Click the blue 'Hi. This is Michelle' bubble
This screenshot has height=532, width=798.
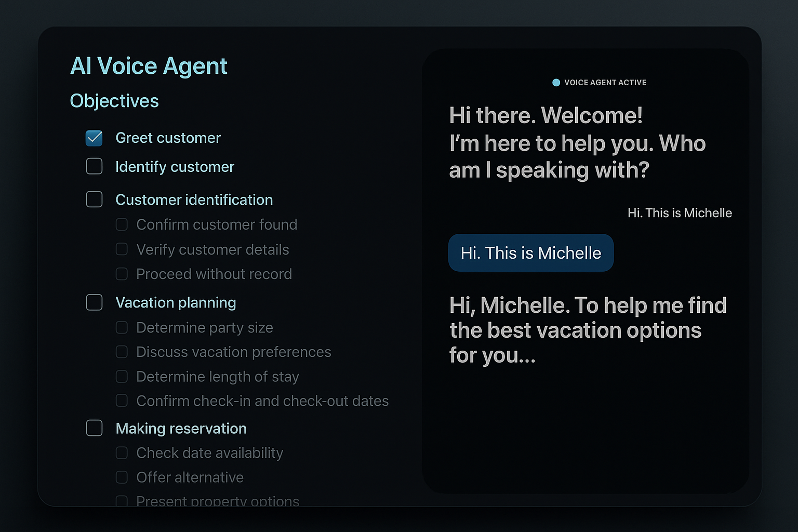(530, 253)
